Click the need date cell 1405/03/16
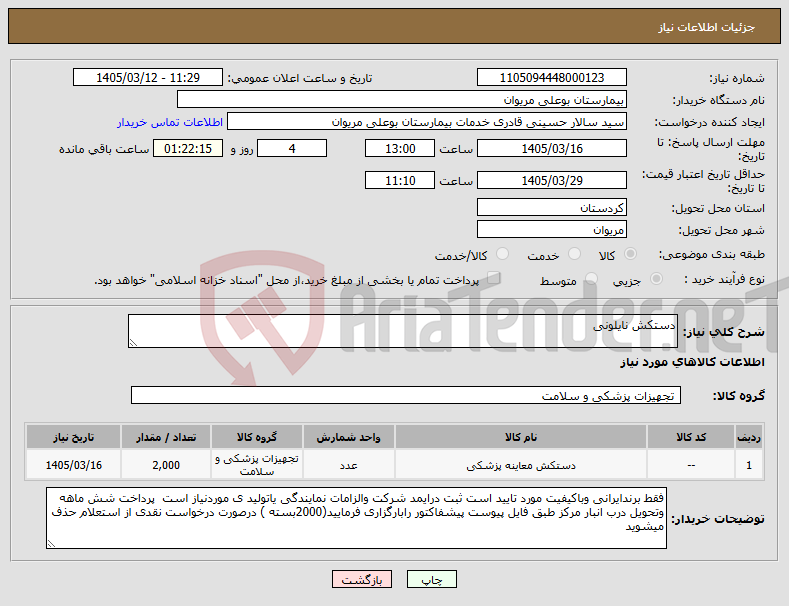 pos(73,465)
